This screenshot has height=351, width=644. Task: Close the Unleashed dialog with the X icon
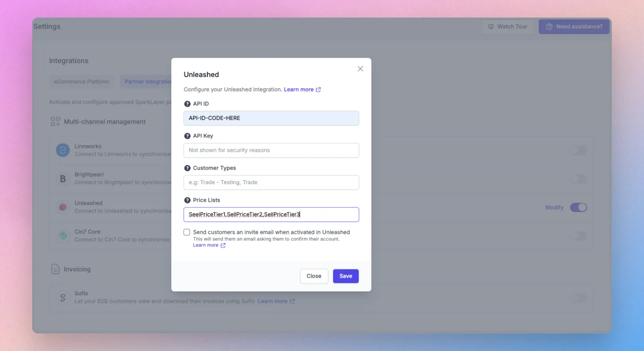tap(360, 69)
